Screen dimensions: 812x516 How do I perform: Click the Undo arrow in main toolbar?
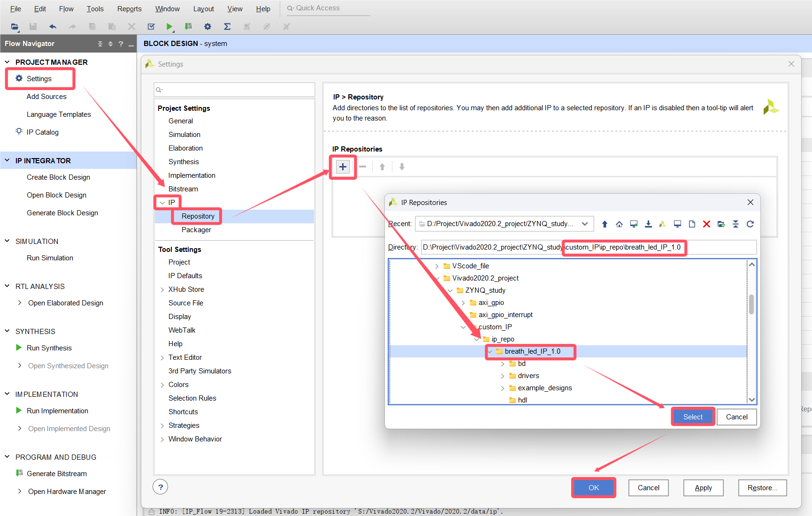[x=53, y=27]
